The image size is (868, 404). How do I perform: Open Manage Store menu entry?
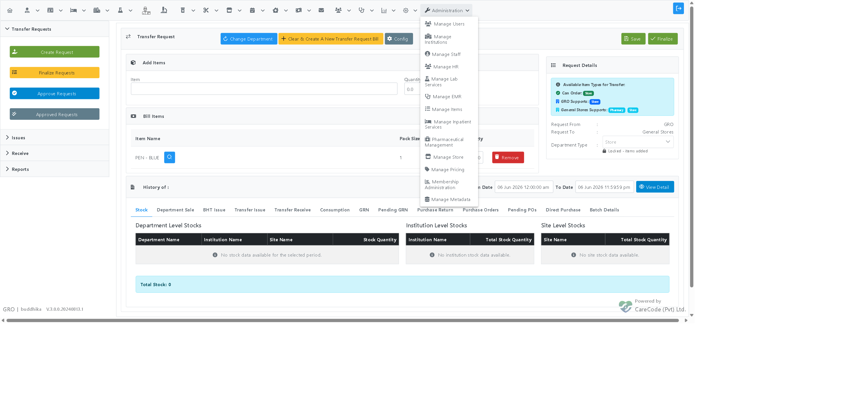[449, 157]
